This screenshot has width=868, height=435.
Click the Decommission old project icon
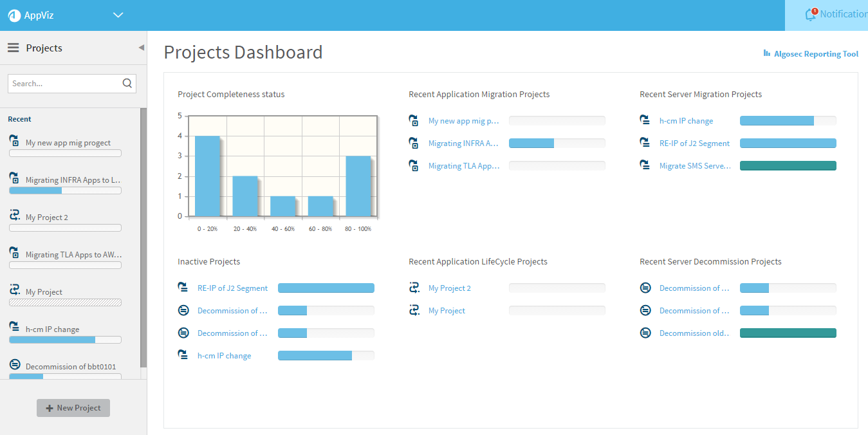[645, 333]
